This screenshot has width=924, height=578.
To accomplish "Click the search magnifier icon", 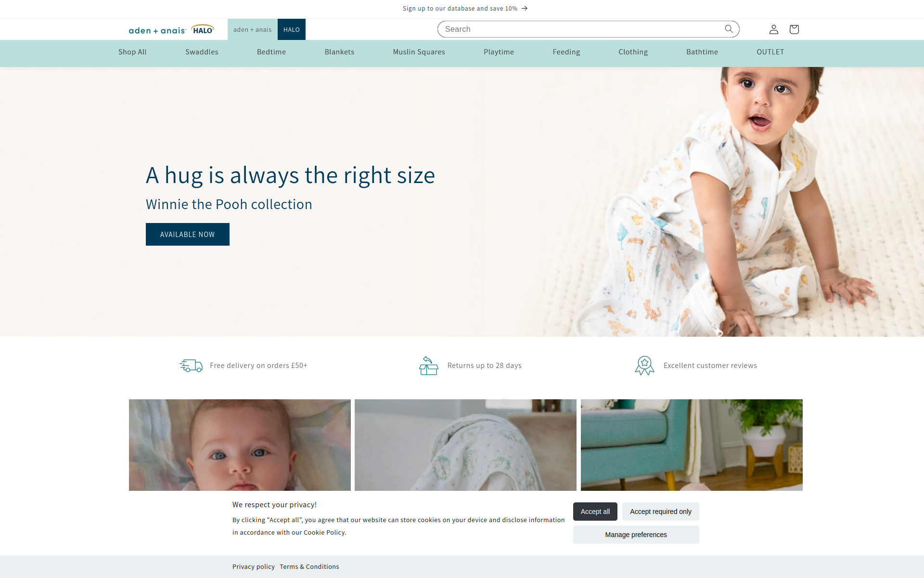I will click(729, 29).
